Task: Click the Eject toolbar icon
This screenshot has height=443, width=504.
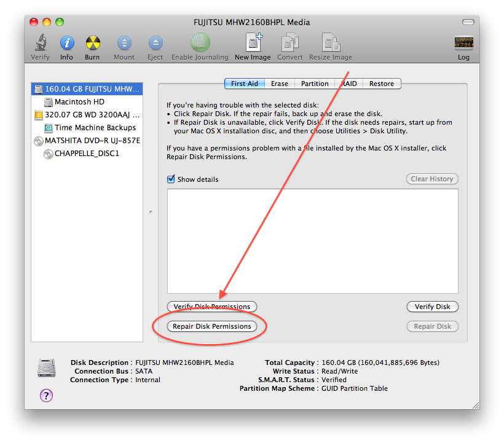Action: (156, 43)
